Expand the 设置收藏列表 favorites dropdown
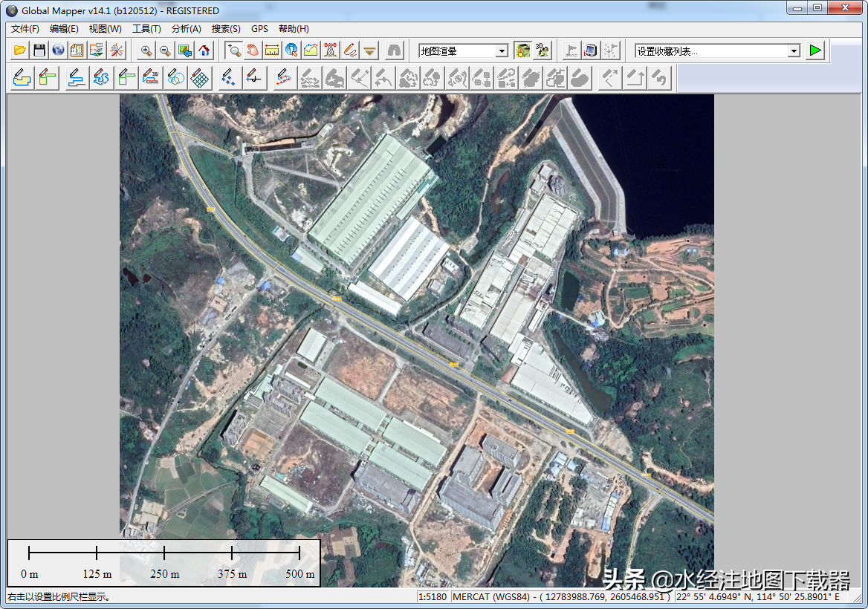 794,51
